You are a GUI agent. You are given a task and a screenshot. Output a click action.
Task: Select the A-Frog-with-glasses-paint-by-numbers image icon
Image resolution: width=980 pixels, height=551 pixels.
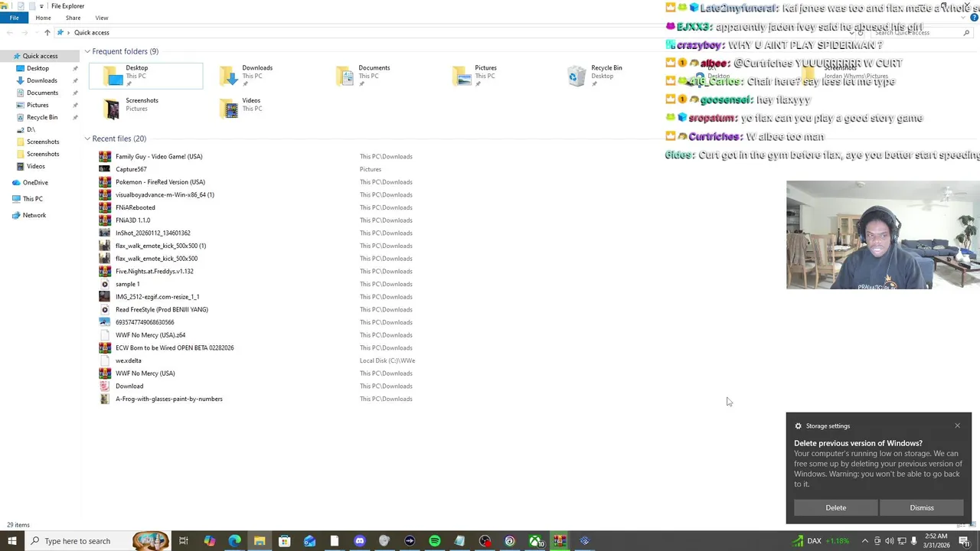click(105, 399)
